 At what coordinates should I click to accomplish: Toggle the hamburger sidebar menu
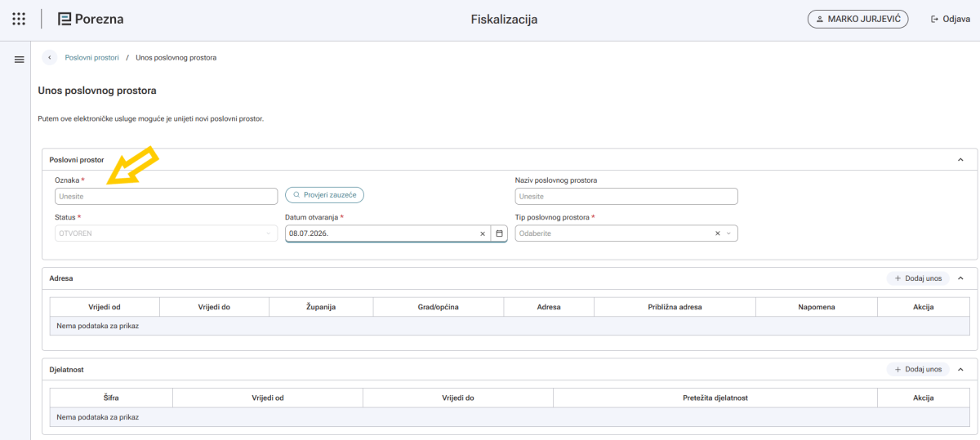point(19,59)
